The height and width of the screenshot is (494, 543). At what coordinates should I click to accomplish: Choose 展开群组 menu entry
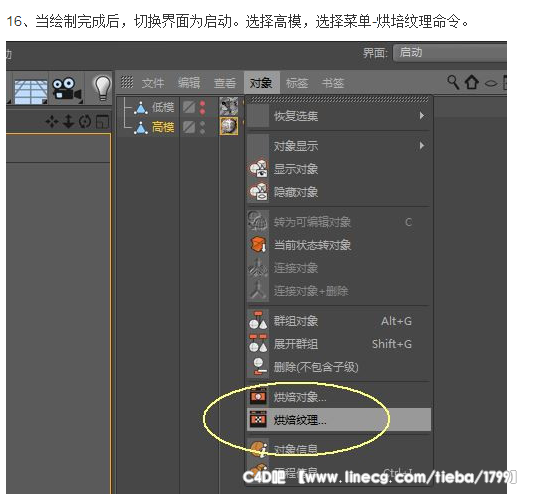point(339,344)
